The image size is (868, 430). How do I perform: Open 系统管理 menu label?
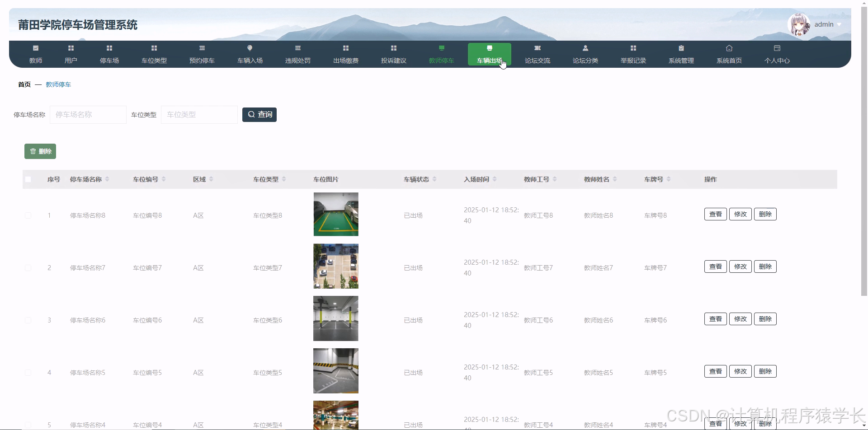click(x=681, y=61)
